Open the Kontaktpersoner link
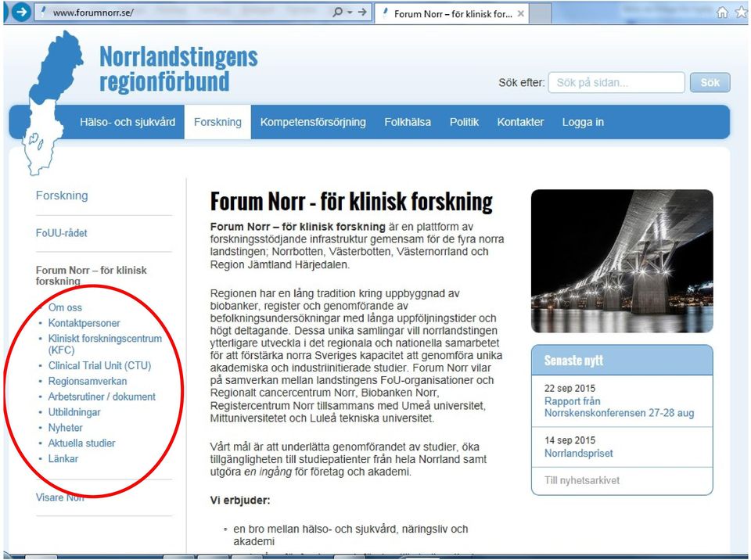The height and width of the screenshot is (560, 751). [84, 323]
